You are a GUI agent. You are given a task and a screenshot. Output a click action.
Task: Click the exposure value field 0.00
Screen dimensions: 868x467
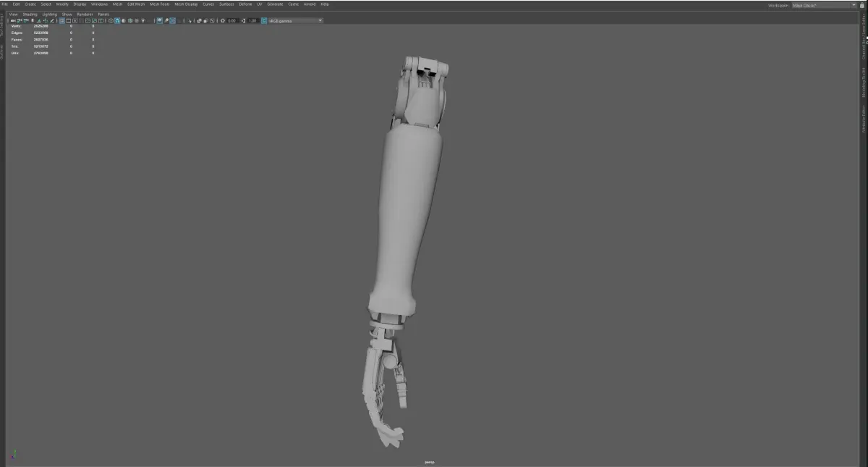tap(231, 20)
